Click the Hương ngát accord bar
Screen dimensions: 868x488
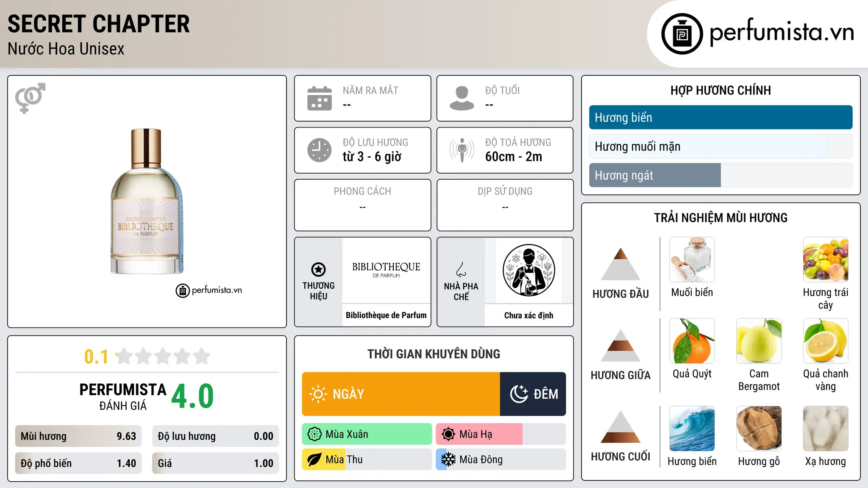[x=721, y=175]
